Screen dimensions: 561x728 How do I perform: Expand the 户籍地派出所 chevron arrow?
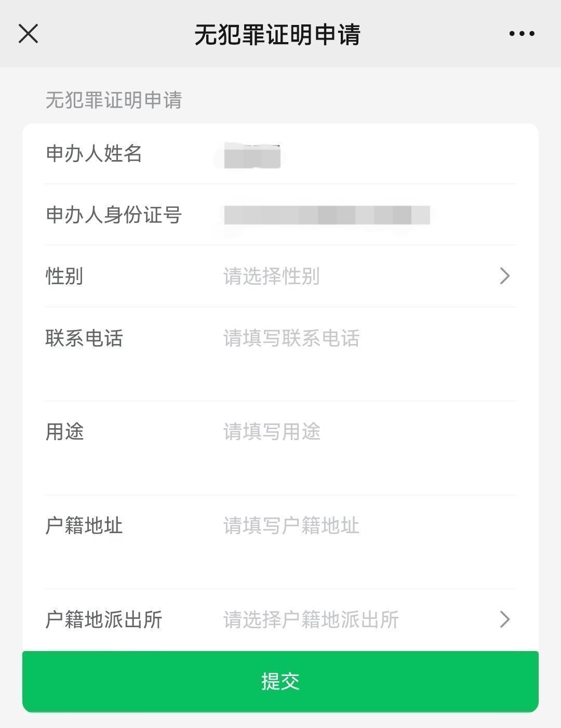pos(504,619)
